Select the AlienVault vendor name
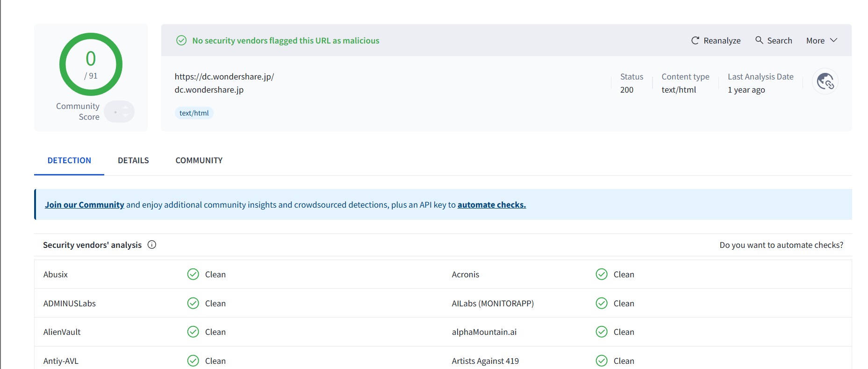 click(62, 332)
